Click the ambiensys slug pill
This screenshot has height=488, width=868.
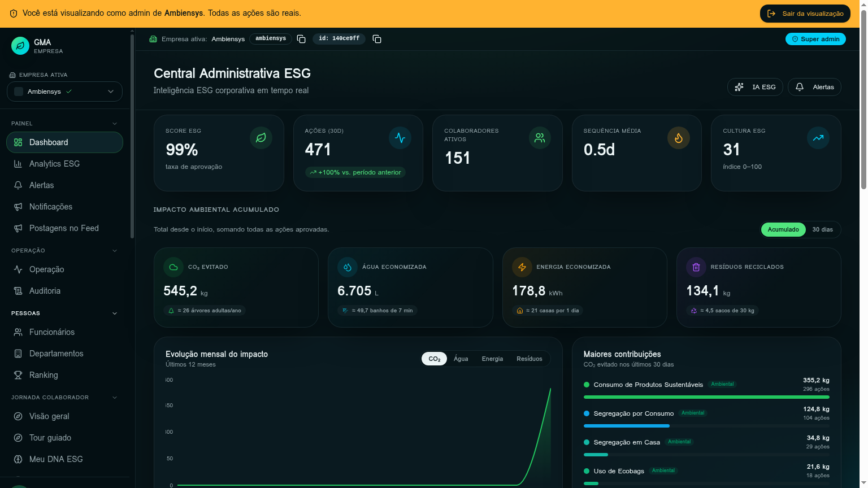click(x=271, y=38)
